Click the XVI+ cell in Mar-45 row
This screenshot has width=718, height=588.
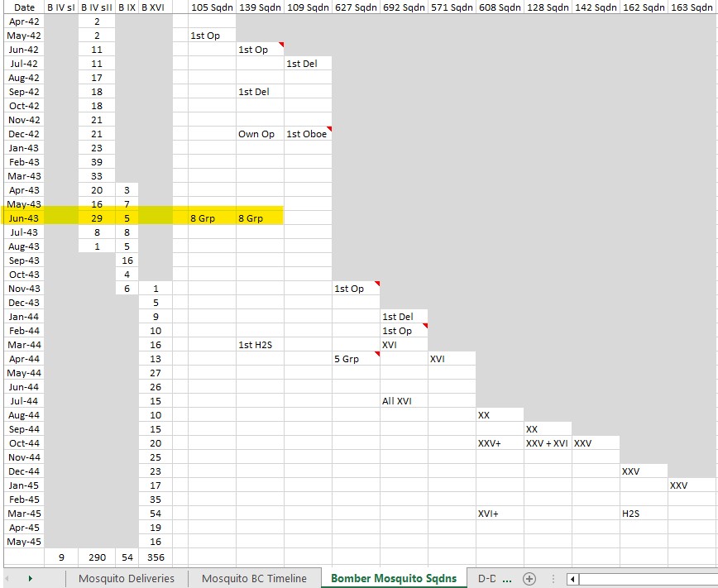pyautogui.click(x=500, y=514)
